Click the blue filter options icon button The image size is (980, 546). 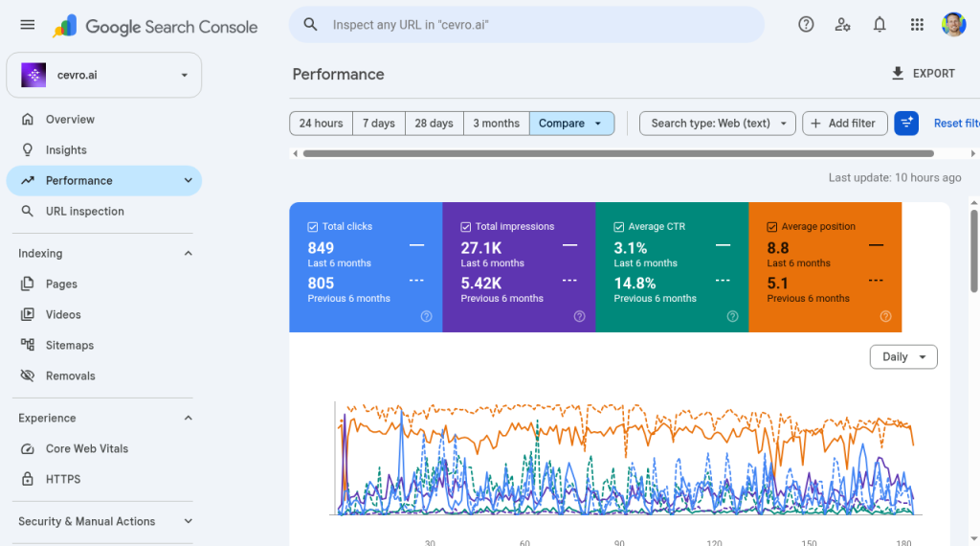(906, 124)
